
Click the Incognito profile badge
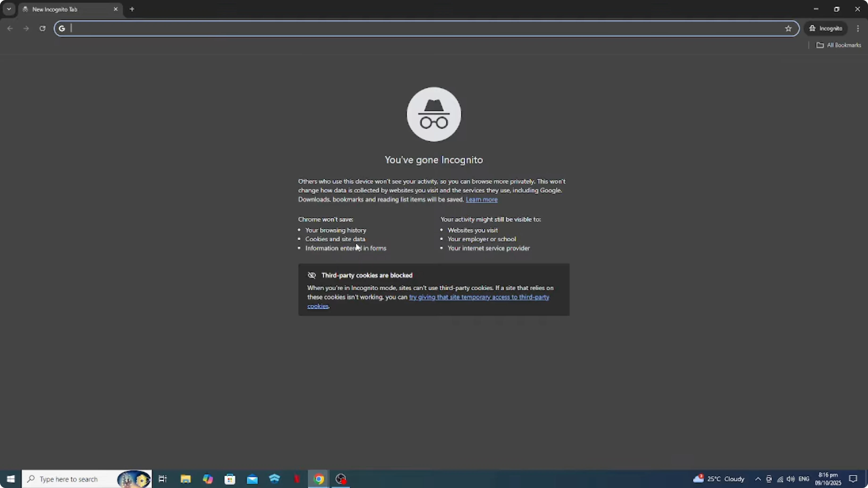[x=826, y=28]
